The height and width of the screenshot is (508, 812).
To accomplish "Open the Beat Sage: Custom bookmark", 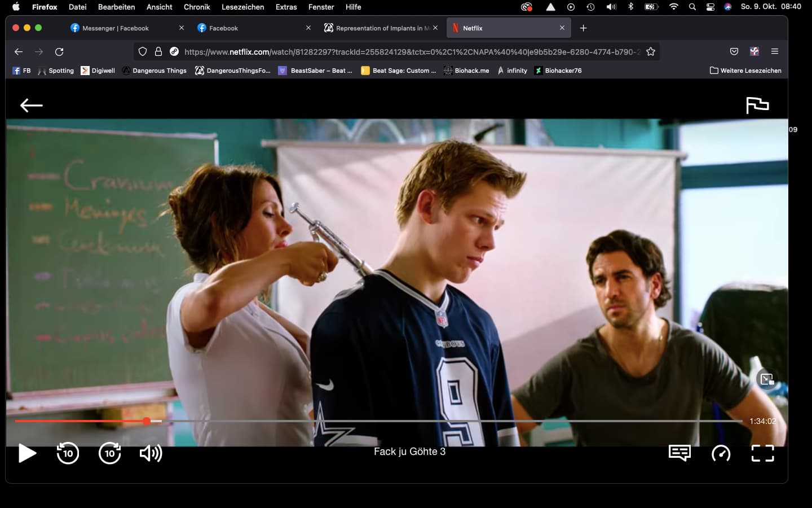I will coord(399,71).
